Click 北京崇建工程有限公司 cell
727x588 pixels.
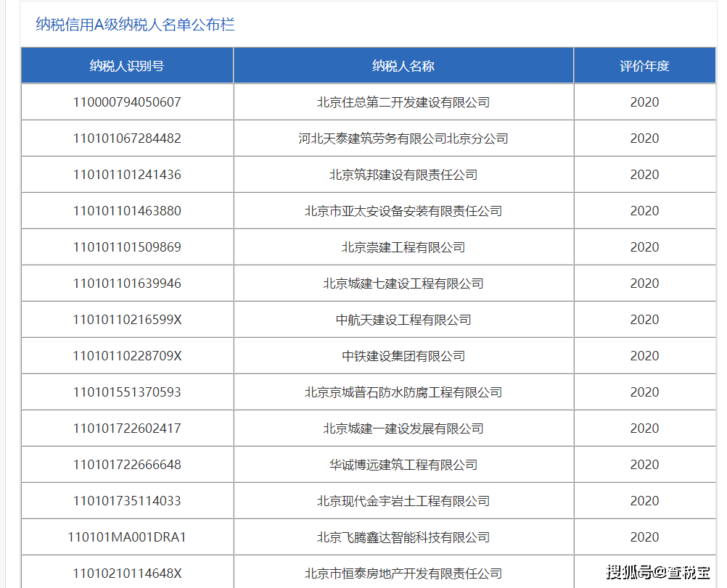(403, 247)
